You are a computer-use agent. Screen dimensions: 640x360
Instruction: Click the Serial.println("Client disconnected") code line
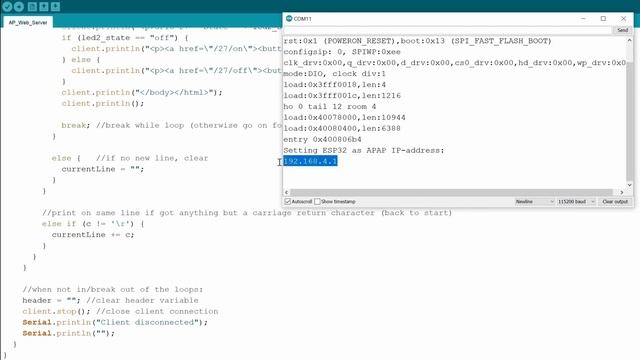click(x=115, y=322)
